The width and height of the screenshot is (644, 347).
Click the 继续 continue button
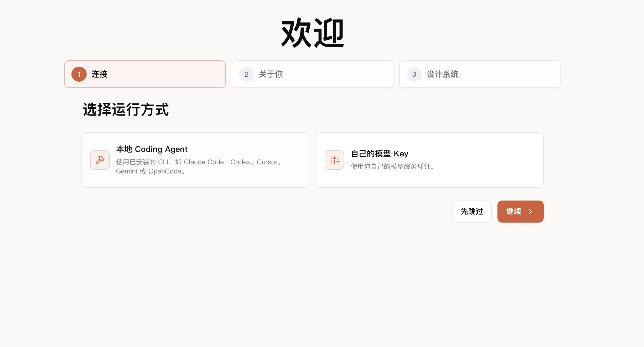point(520,211)
